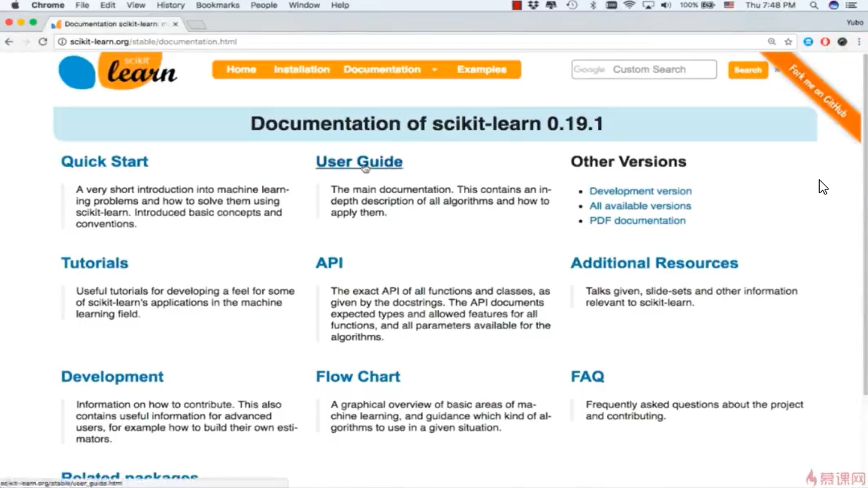
Task: Click the orange Search button
Action: (x=748, y=70)
